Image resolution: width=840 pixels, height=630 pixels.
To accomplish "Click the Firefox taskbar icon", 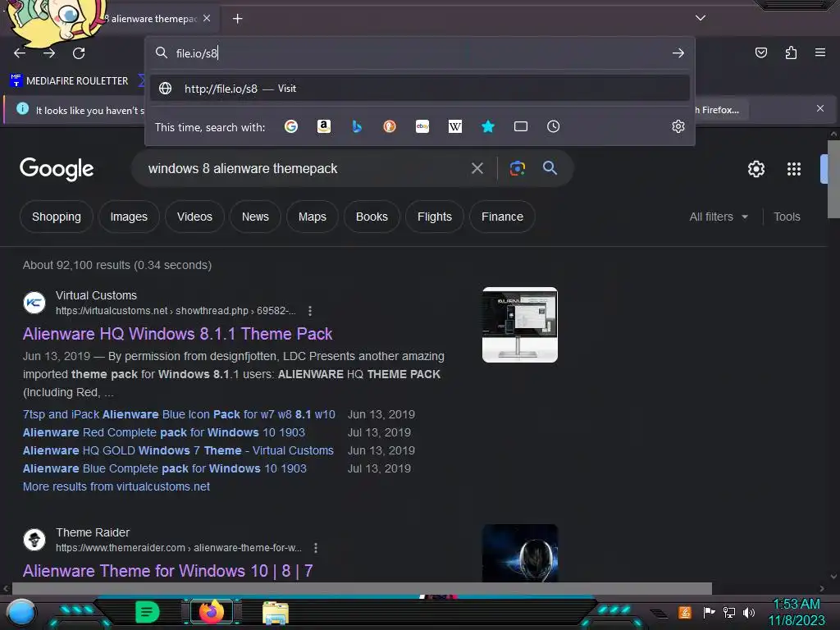I will [211, 612].
